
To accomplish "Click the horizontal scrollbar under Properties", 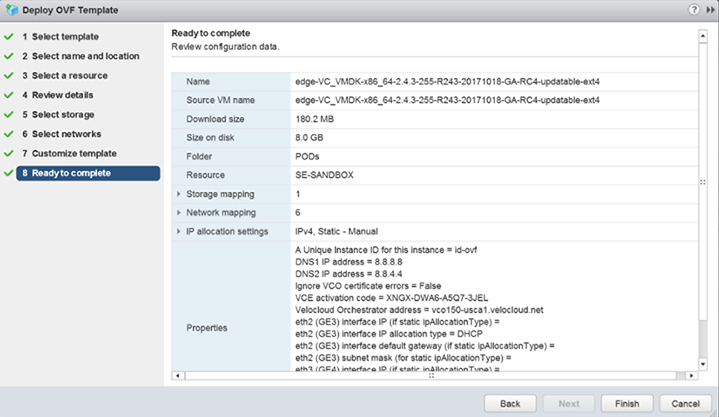I will point(430,375).
